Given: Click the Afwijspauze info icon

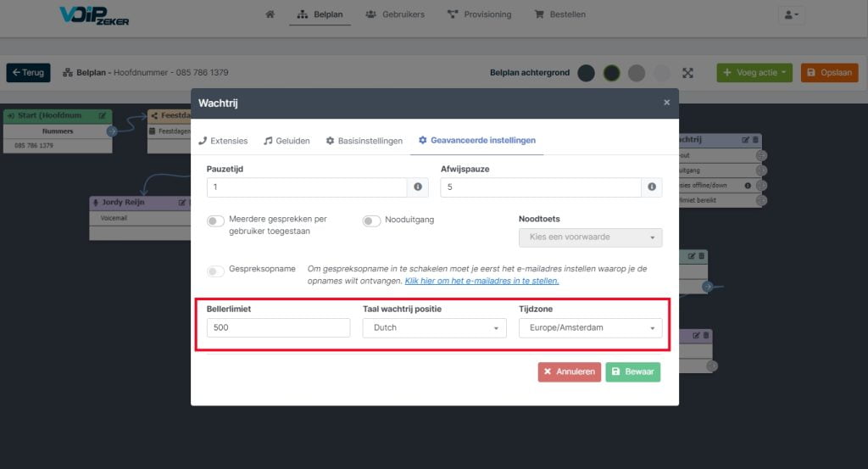Looking at the screenshot, I should click(652, 187).
